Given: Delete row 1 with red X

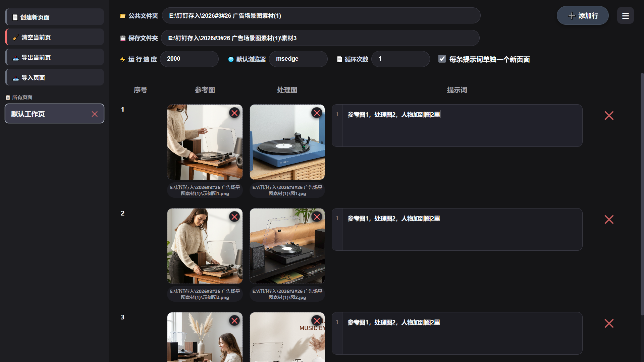Looking at the screenshot, I should (x=609, y=116).
